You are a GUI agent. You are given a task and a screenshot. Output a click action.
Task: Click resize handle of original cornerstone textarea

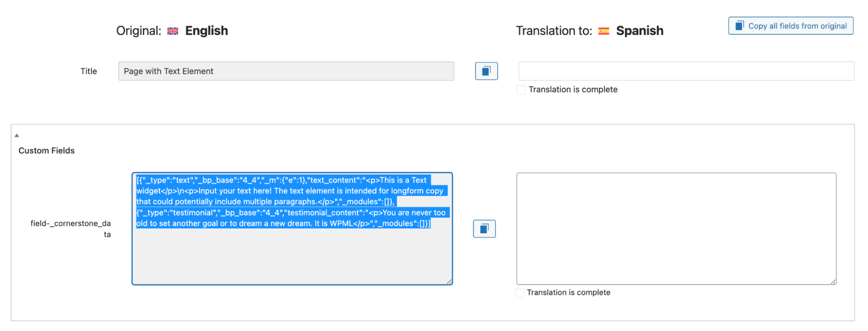coord(449,282)
